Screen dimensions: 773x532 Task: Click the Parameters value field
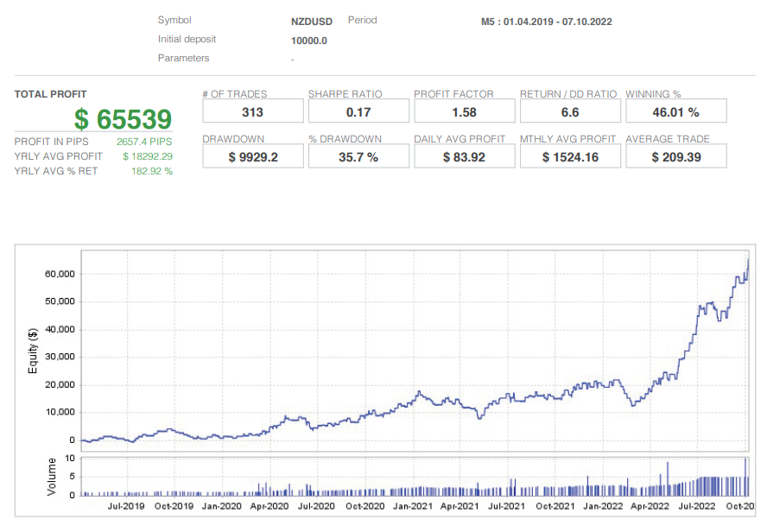click(x=292, y=59)
